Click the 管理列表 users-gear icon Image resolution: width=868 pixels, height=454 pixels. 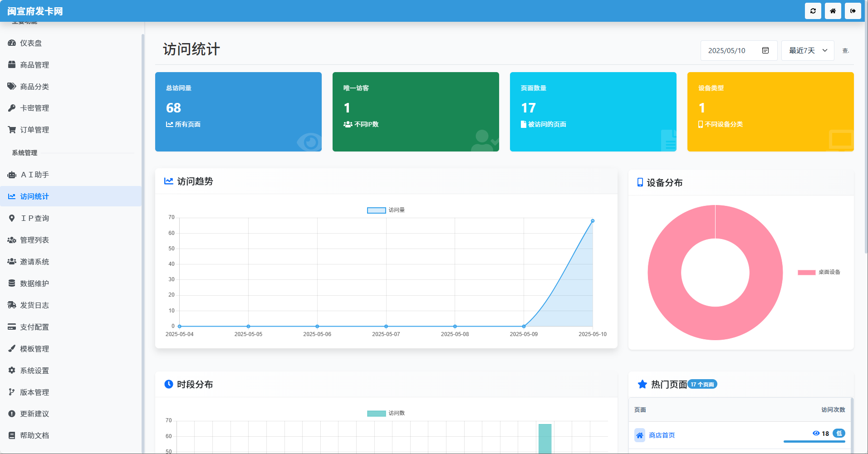tap(12, 240)
